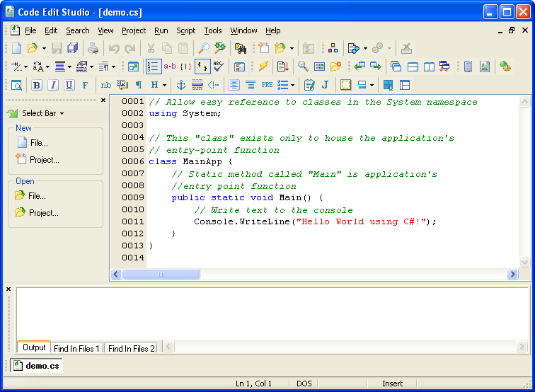This screenshot has width=535, height=392.
Task: Expand the open folder dropdown arrow
Action: click(x=44, y=48)
